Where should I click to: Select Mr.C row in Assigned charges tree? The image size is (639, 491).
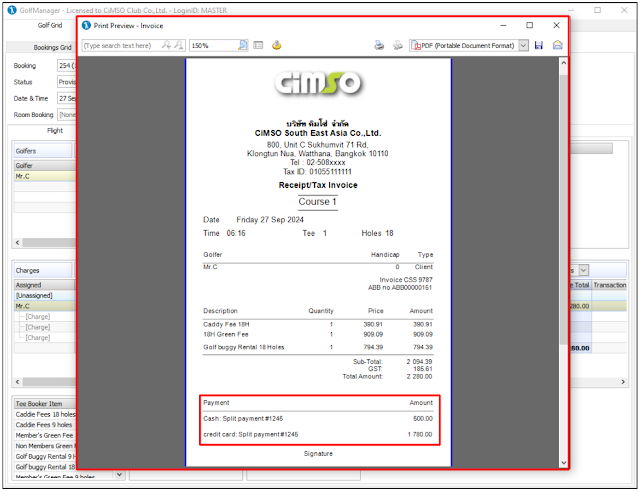[x=45, y=306]
